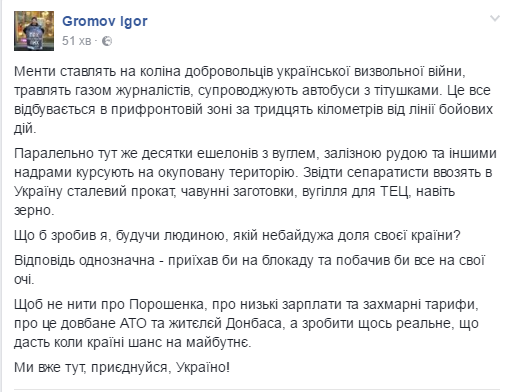Expand the post options chevron arrow

(495, 18)
